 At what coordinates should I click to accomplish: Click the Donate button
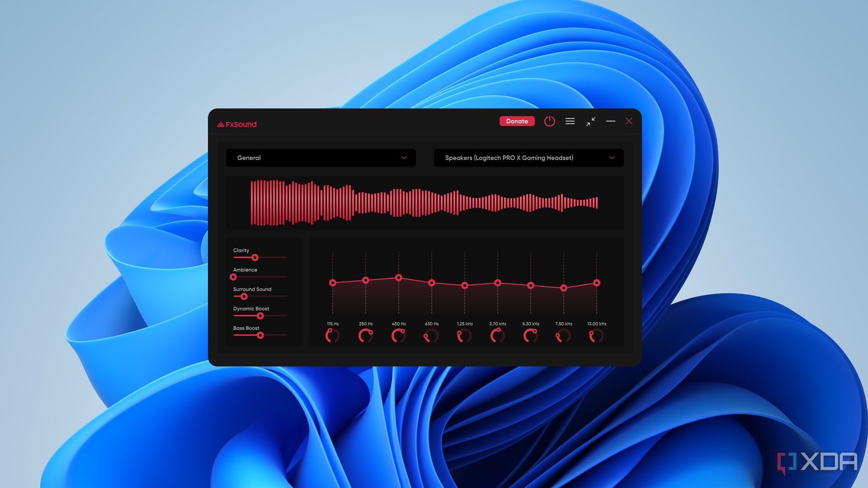click(517, 122)
